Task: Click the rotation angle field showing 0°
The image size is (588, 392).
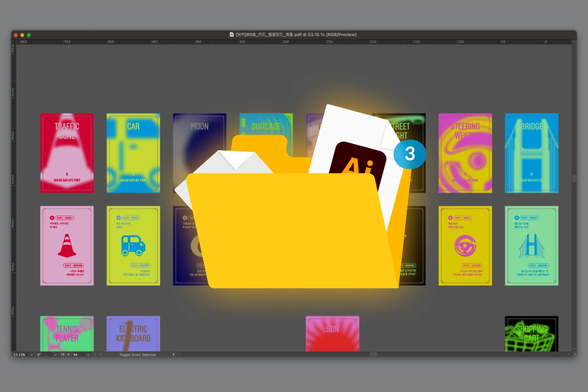Action: tap(44, 354)
